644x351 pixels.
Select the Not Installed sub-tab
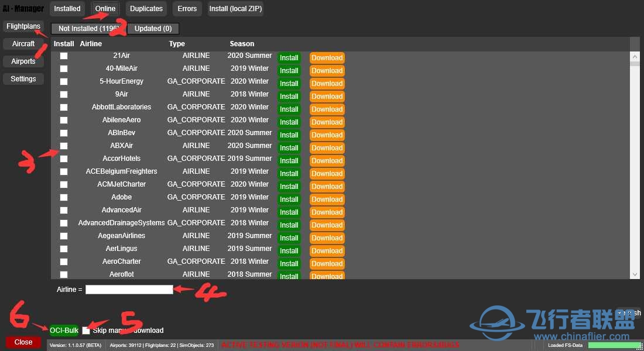[89, 28]
